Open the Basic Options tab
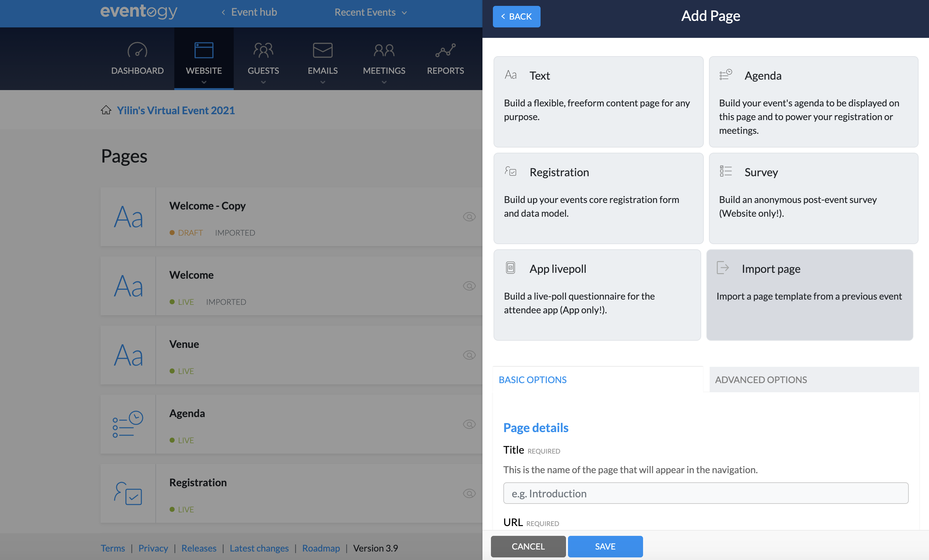The width and height of the screenshot is (929, 560). (x=532, y=380)
